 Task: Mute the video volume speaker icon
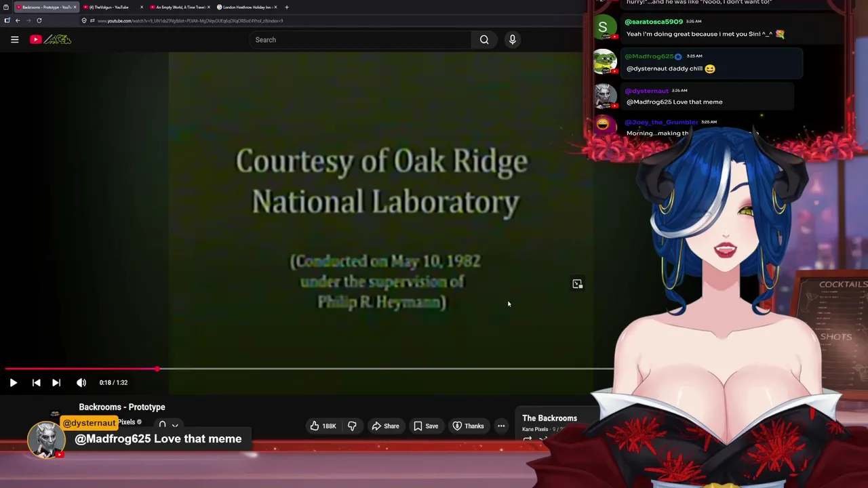81,382
